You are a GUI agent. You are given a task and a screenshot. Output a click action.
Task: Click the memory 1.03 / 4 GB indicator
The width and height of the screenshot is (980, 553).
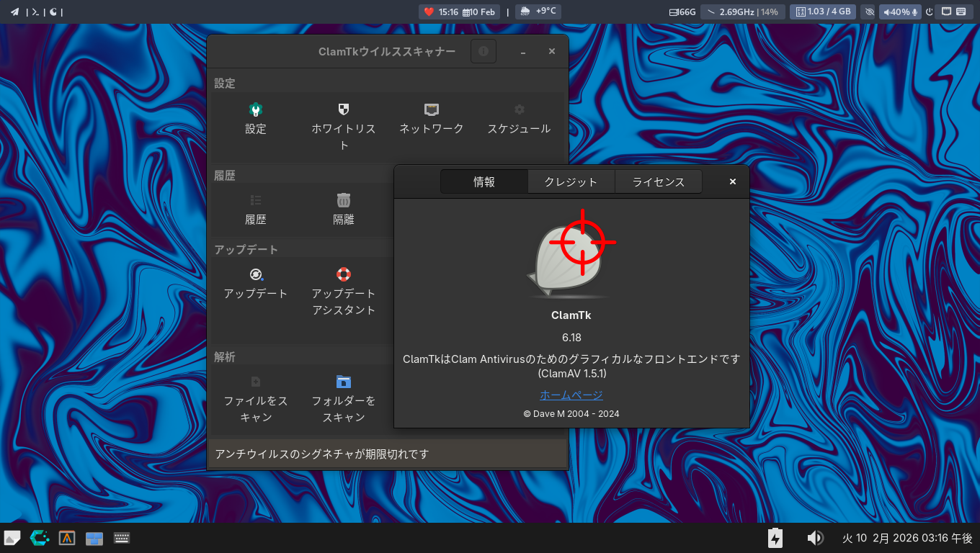[x=822, y=12]
